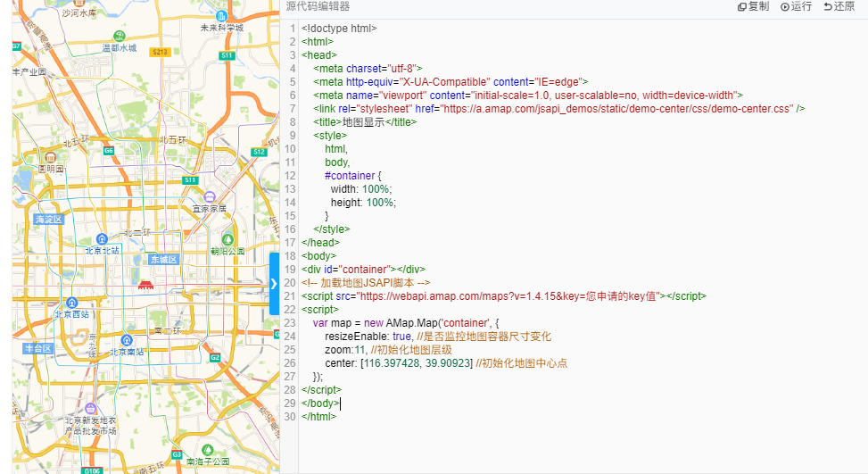Select the 北京南站 station icon

click(x=127, y=340)
